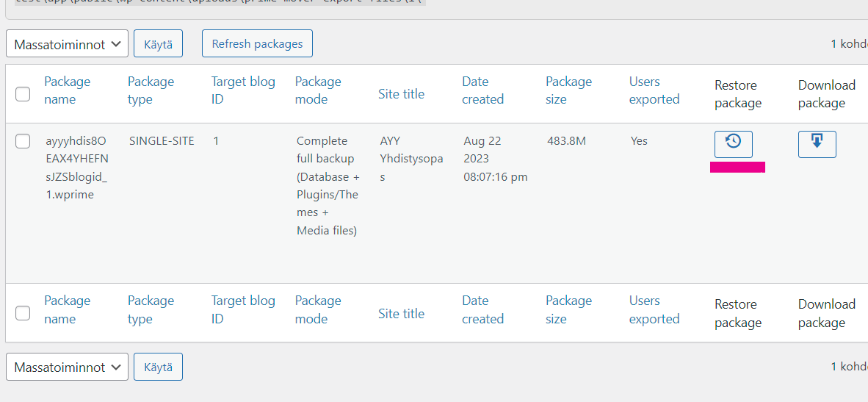This screenshot has width=868, height=402.
Task: Click the package file name ending in 1.wprime
Action: (x=77, y=168)
